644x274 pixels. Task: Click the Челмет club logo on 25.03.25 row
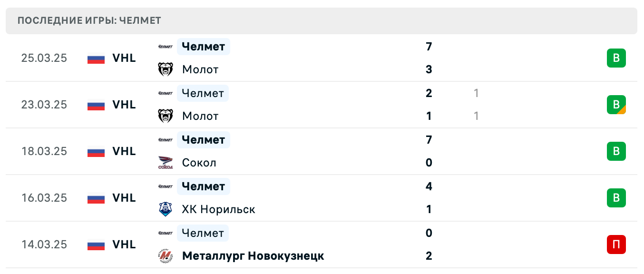click(166, 47)
